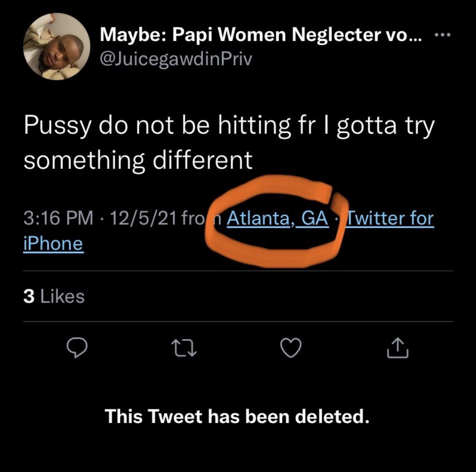Open the Atlanta, GA location link
This screenshot has height=472, width=476.
(277, 219)
